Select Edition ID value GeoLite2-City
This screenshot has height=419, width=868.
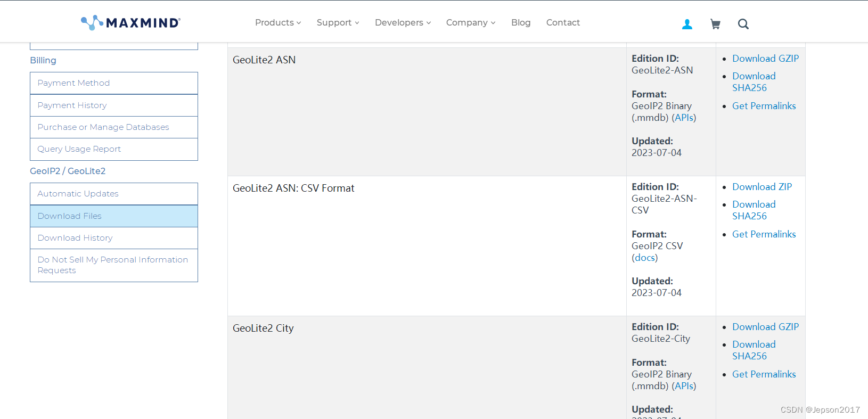pyautogui.click(x=661, y=339)
